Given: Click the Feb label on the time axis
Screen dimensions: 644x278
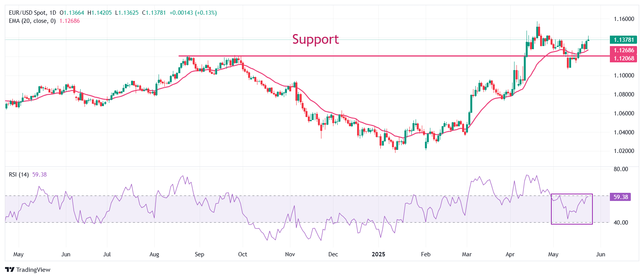Looking at the screenshot, I should [426, 254].
